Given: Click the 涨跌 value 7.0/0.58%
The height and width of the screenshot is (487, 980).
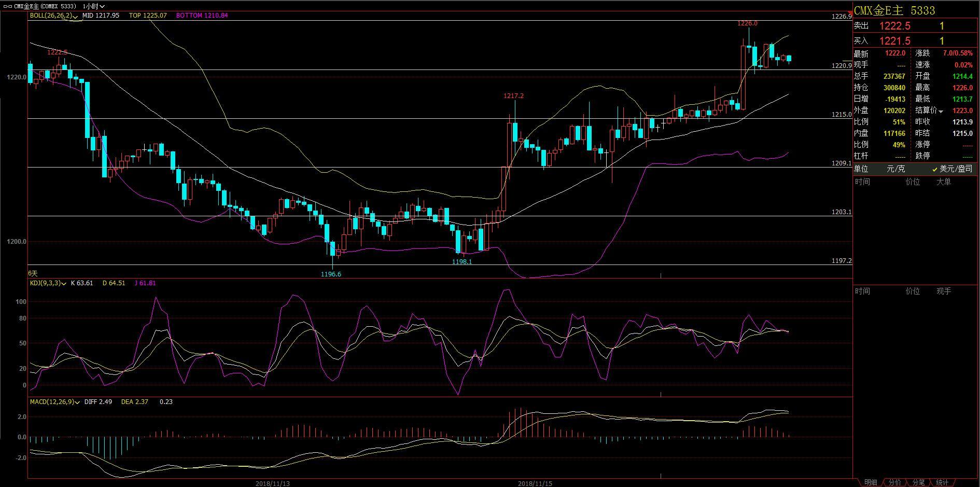Looking at the screenshot, I should pos(958,53).
